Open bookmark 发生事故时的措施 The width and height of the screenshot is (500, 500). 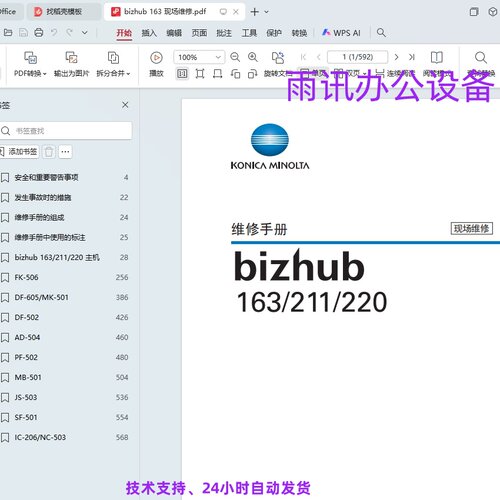[x=65, y=197]
